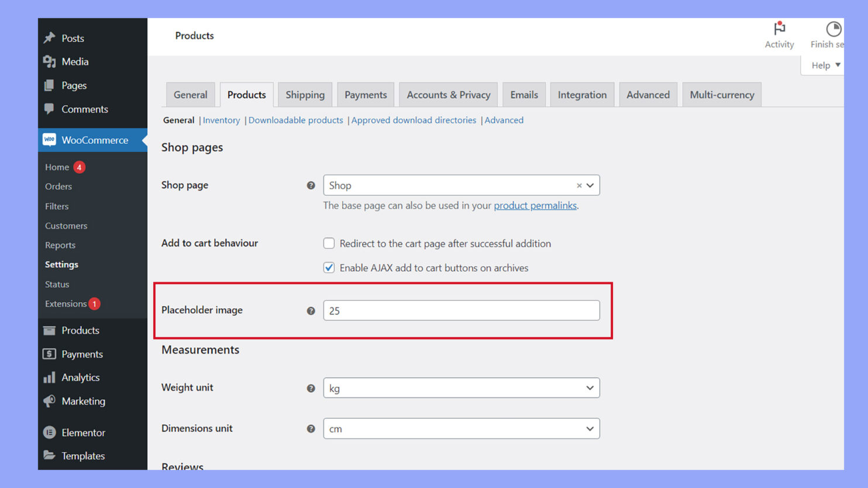
Task: Open the Posts menu via its pushpin icon
Action: click(49, 38)
